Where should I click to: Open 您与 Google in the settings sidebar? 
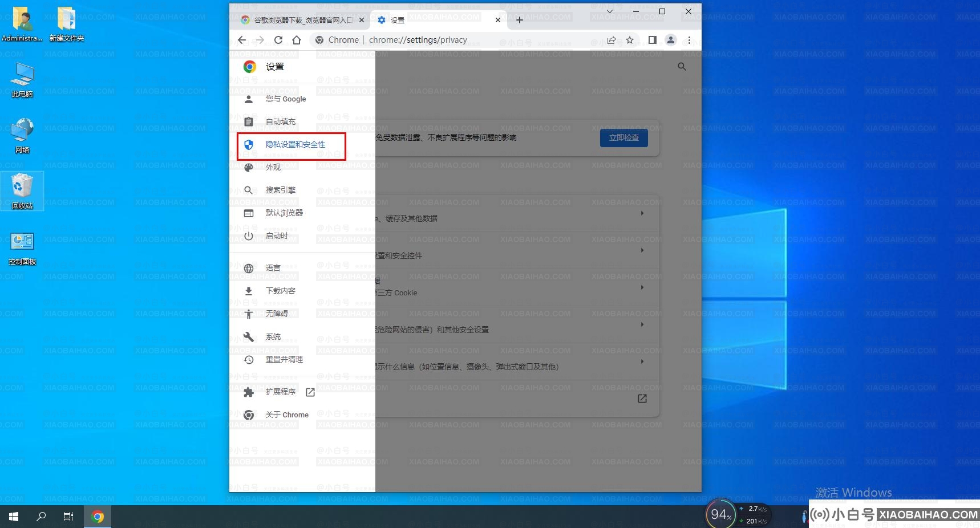click(285, 99)
